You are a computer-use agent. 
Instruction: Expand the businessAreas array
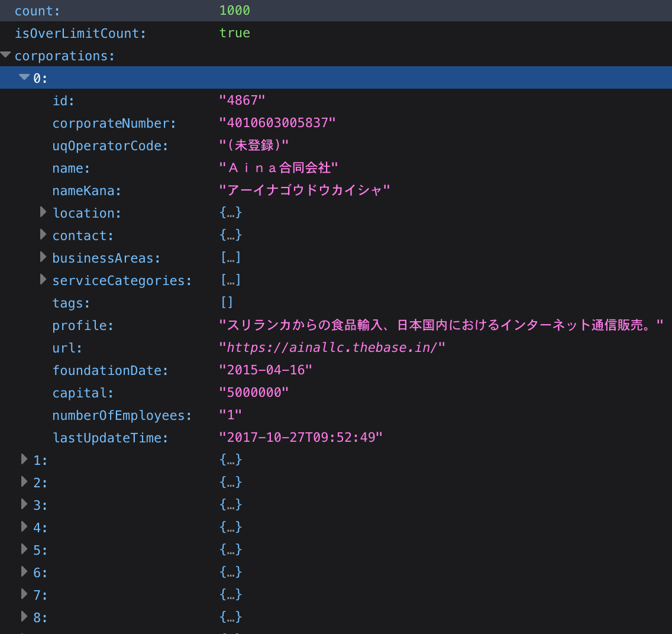[x=43, y=258]
